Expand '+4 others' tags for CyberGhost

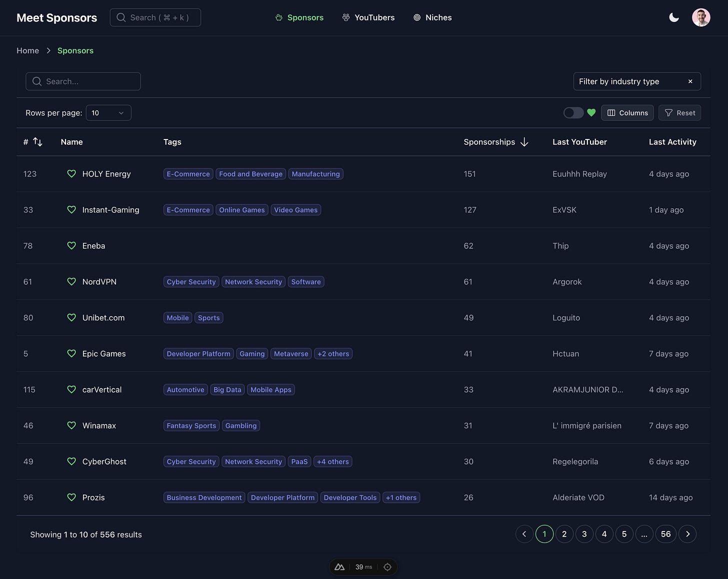click(x=333, y=461)
